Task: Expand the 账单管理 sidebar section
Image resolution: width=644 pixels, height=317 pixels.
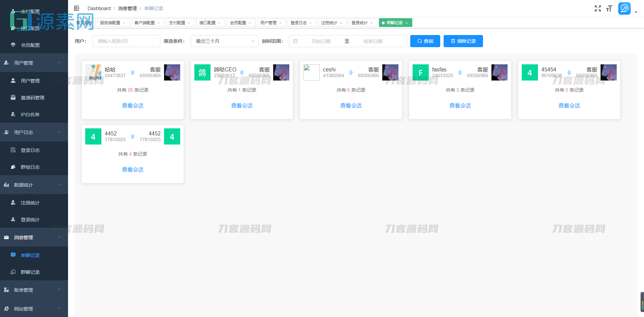Action: coord(34,290)
